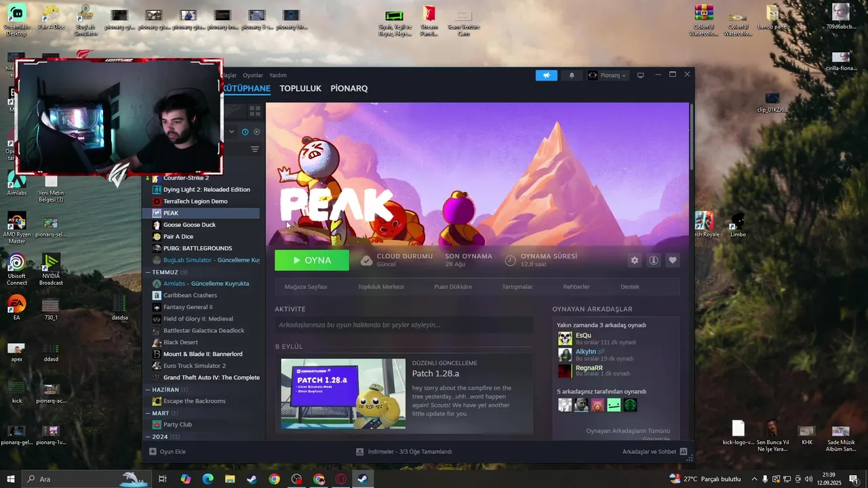Click the activity comment input field
The height and width of the screenshot is (488, 868).
pos(403,325)
